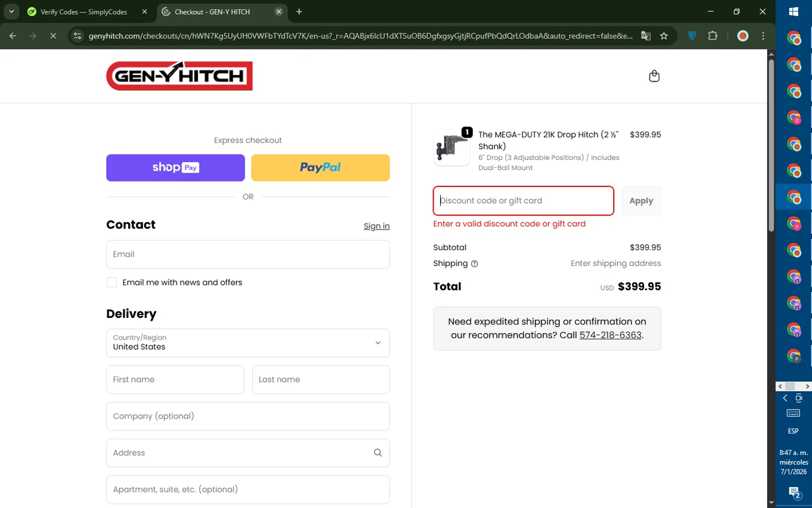Call link 574-218-6363

point(610,335)
